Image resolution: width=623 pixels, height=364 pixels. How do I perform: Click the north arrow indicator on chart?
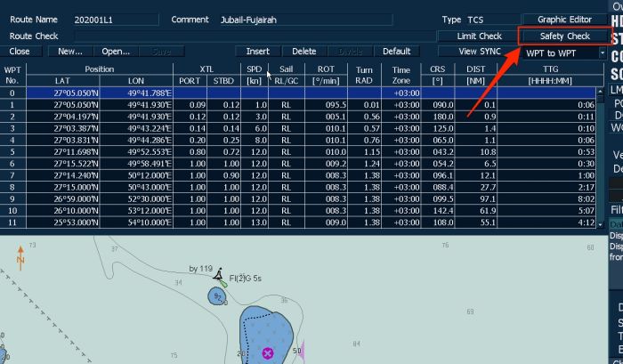coord(20,259)
